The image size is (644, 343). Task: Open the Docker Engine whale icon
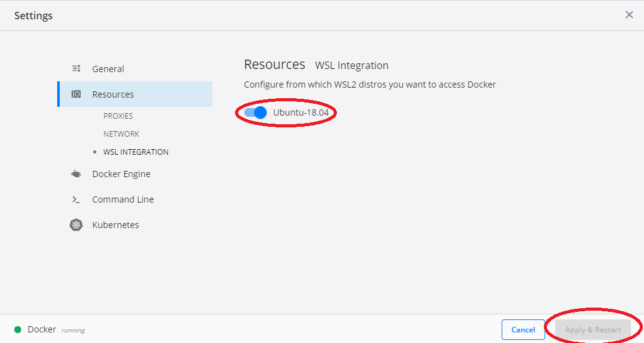pos(76,174)
